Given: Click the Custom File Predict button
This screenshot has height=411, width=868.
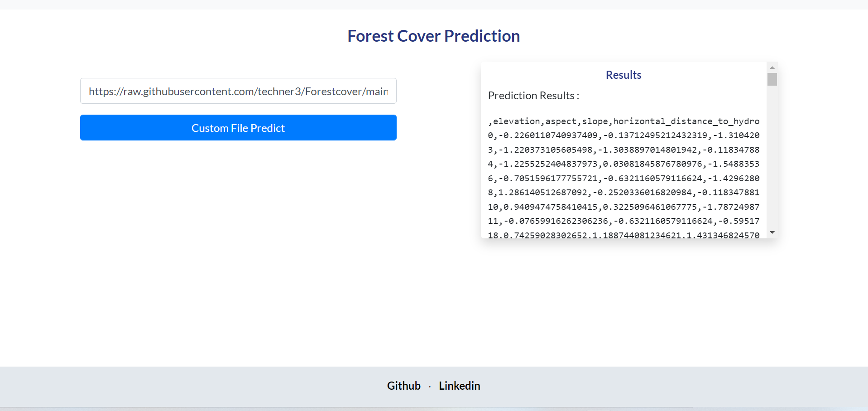Looking at the screenshot, I should (x=238, y=127).
